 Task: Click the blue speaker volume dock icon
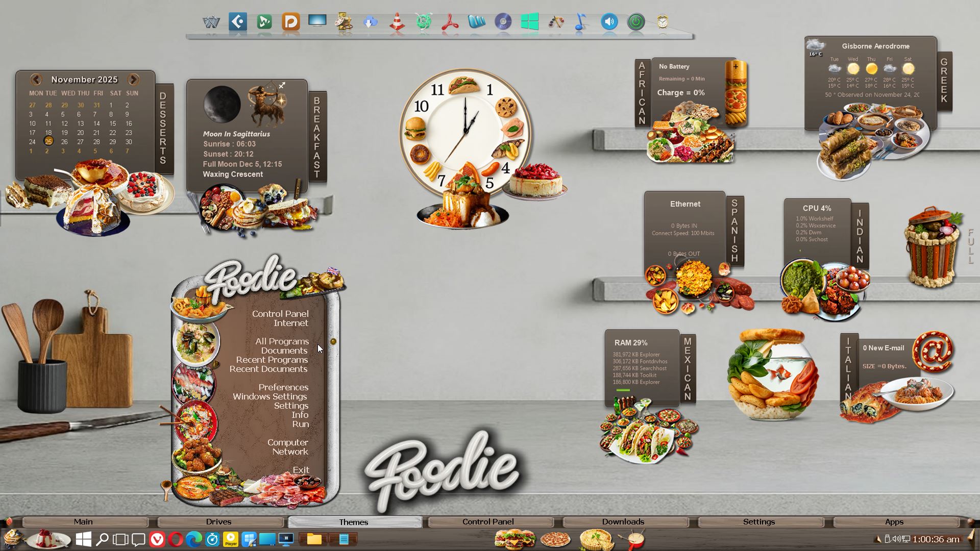(x=609, y=22)
